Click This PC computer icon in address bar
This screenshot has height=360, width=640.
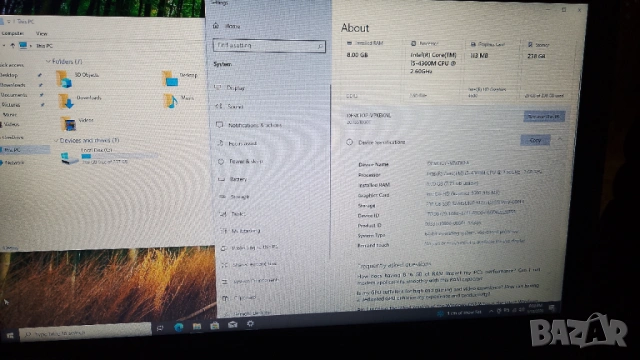pyautogui.click(x=23, y=45)
